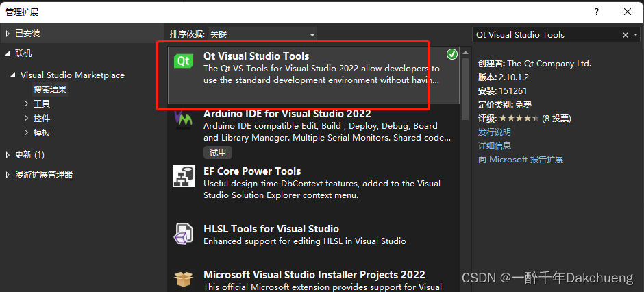Viewport: 644px width, 292px height.
Task: Click the results list scrollbar thumb
Action: coord(465,88)
